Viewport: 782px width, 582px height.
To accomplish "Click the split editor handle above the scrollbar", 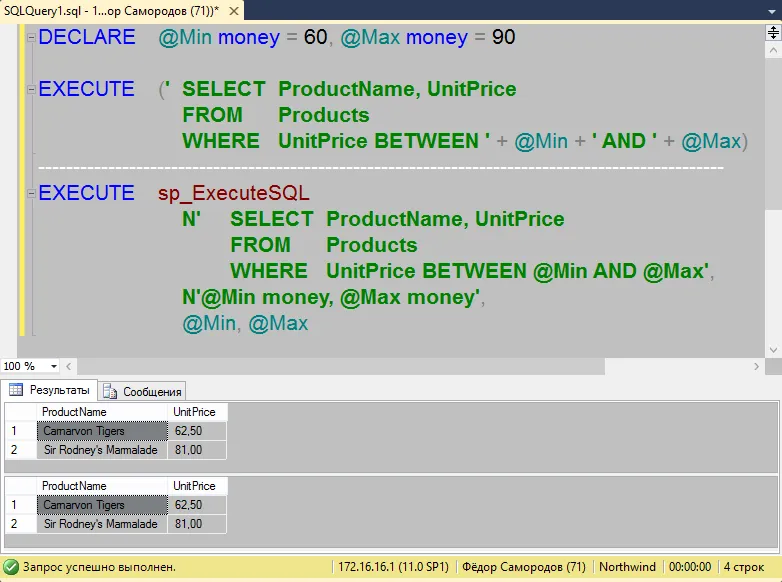I will (772, 32).
